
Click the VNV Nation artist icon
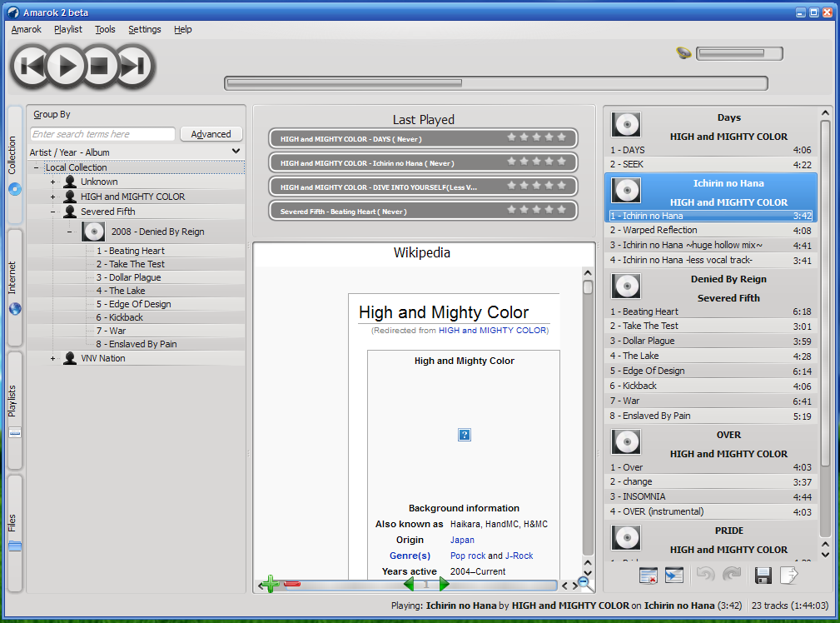tap(70, 358)
